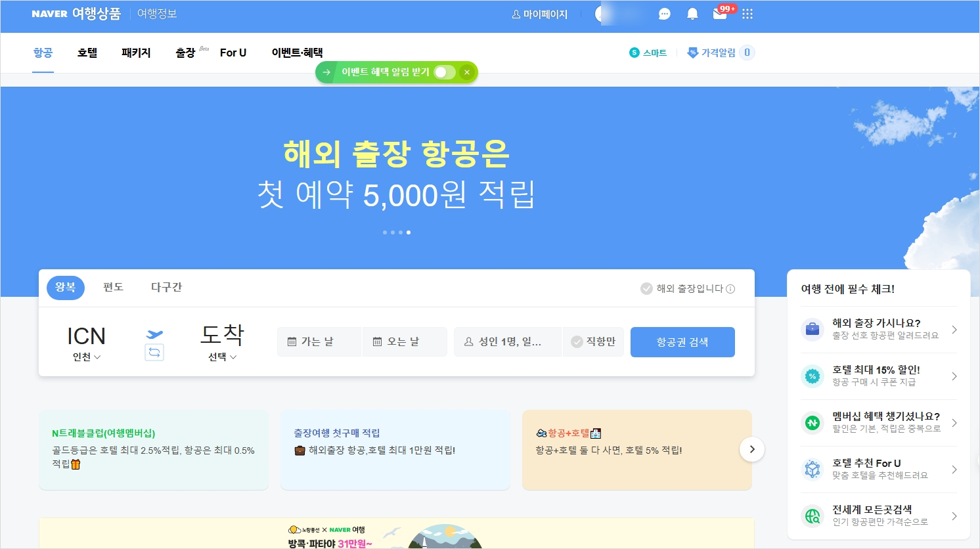Open briefcase icon for 해외 출장 가시나요?
The height and width of the screenshot is (549, 980).
(813, 329)
